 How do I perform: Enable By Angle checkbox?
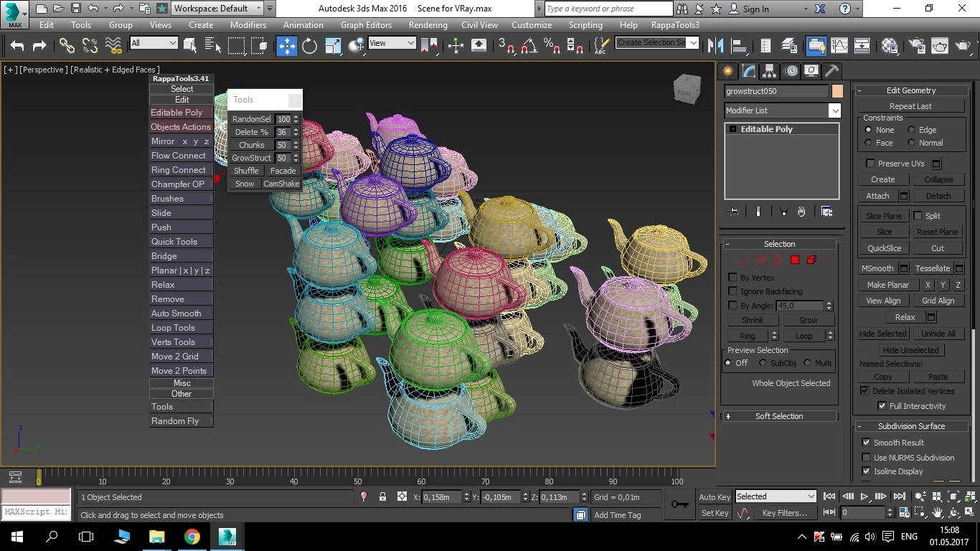click(732, 306)
